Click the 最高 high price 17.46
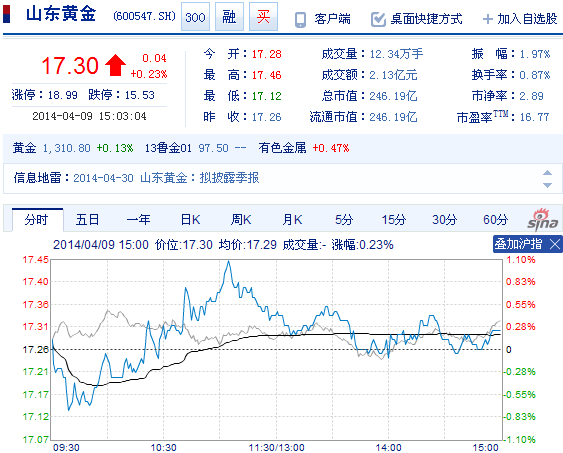The height and width of the screenshot is (453, 563). (x=266, y=75)
